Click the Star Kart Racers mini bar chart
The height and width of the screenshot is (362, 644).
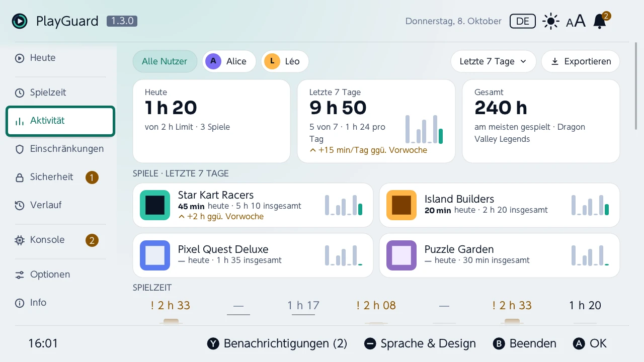344,205
